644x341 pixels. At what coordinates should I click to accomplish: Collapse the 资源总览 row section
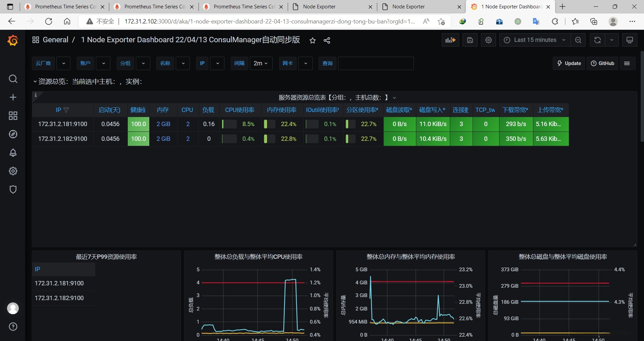(35, 81)
